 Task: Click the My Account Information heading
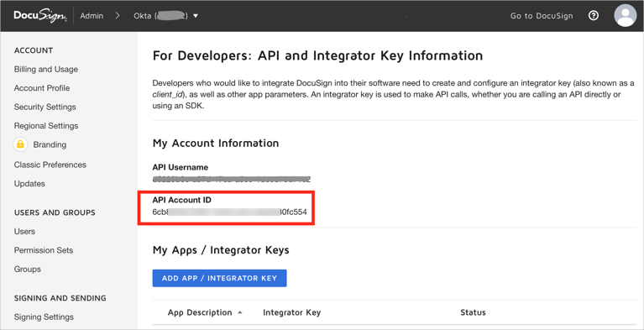[216, 143]
